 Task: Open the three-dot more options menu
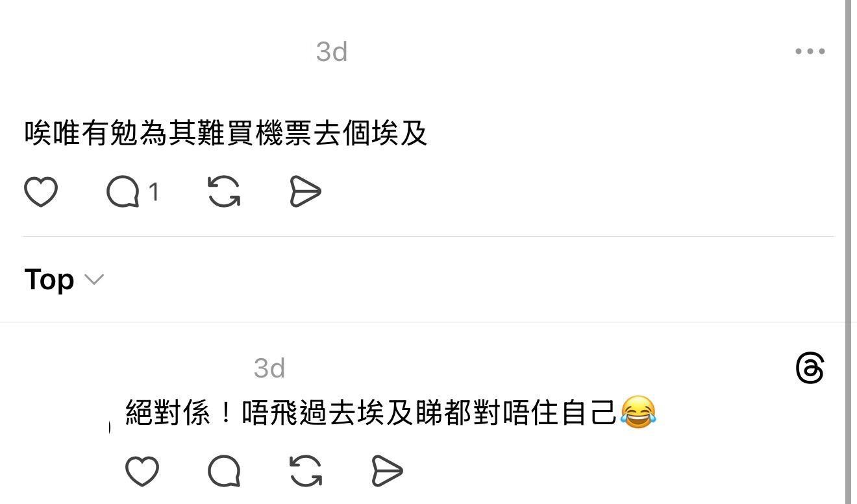click(x=810, y=51)
